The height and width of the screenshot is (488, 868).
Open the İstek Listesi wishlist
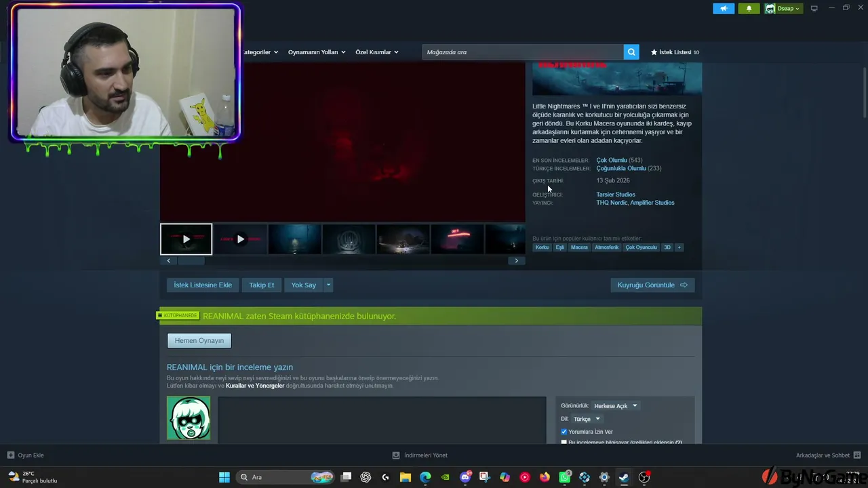pos(675,52)
